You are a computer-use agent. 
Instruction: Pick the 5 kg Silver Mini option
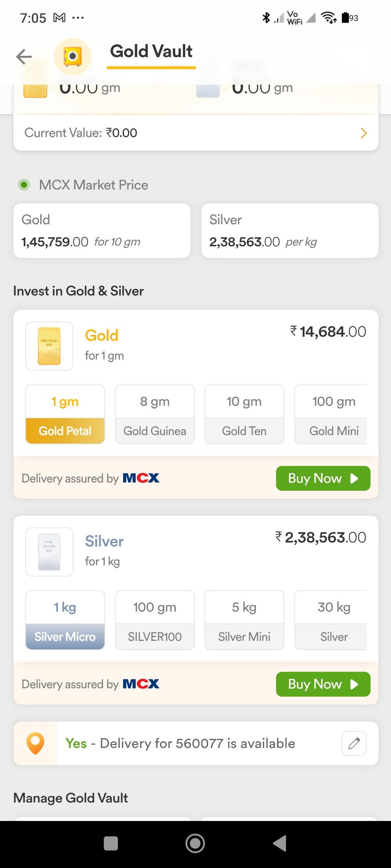(x=244, y=620)
